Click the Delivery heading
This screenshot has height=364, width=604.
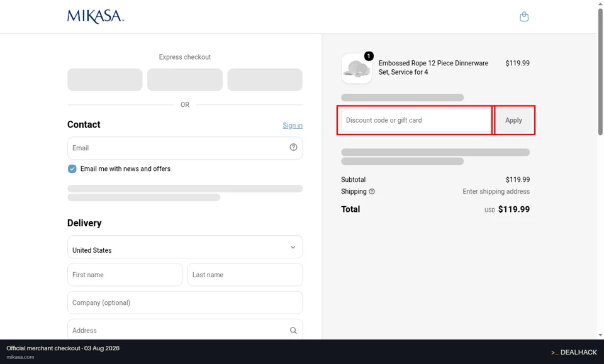[x=84, y=223]
